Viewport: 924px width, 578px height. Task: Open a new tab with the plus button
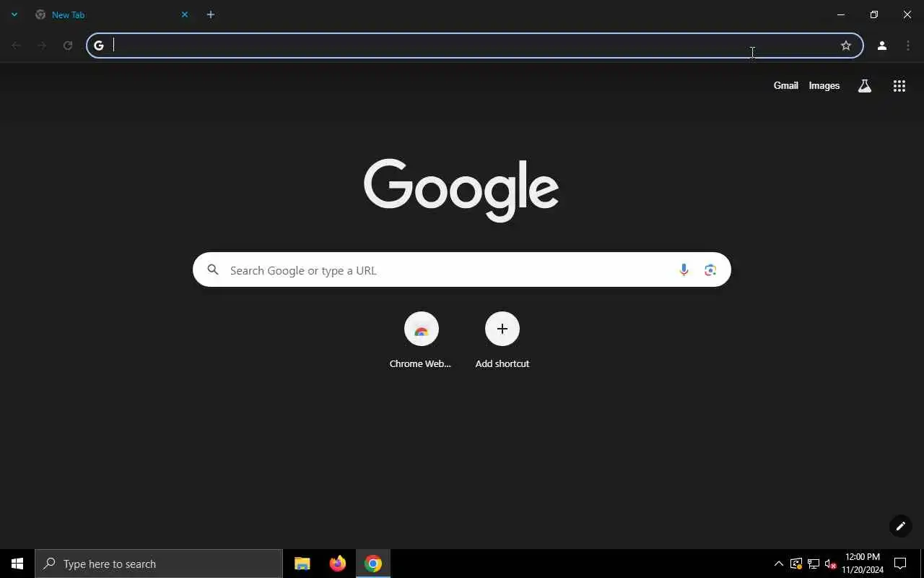coord(211,14)
